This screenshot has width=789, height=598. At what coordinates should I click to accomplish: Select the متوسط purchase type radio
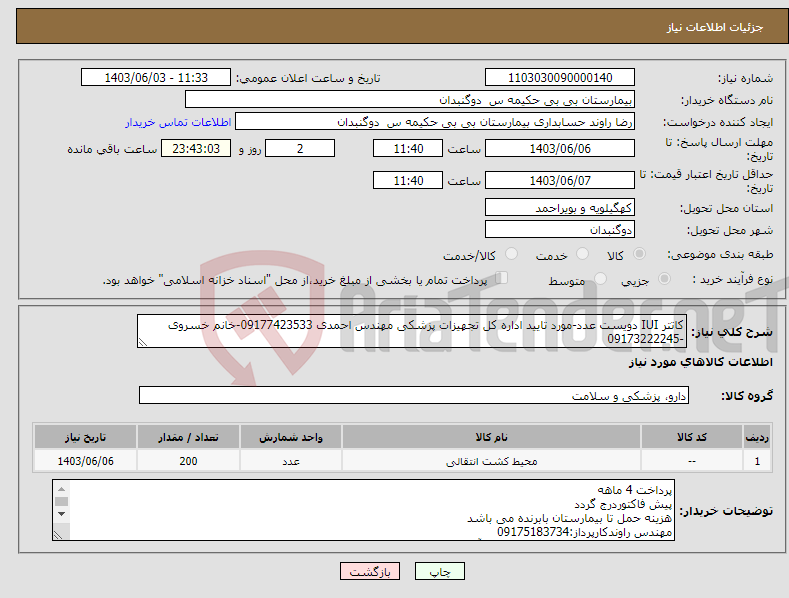tap(600, 278)
